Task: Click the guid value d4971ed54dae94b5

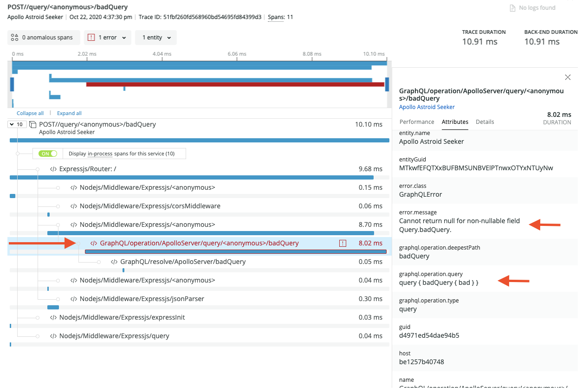Action: pos(429,335)
